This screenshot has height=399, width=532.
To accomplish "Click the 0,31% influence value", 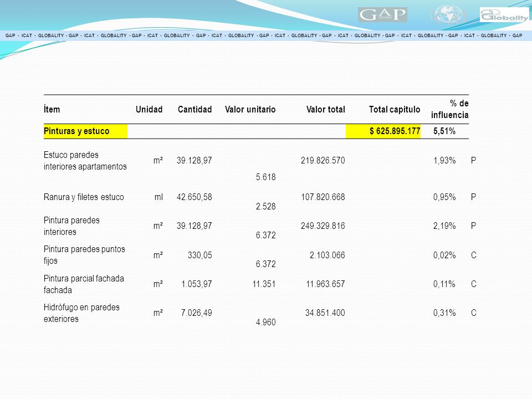I will [x=444, y=313].
